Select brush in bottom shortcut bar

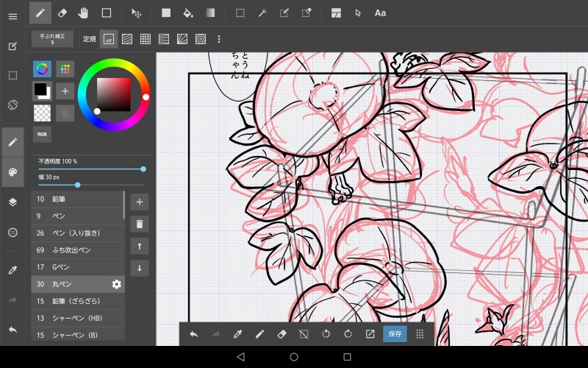point(260,334)
